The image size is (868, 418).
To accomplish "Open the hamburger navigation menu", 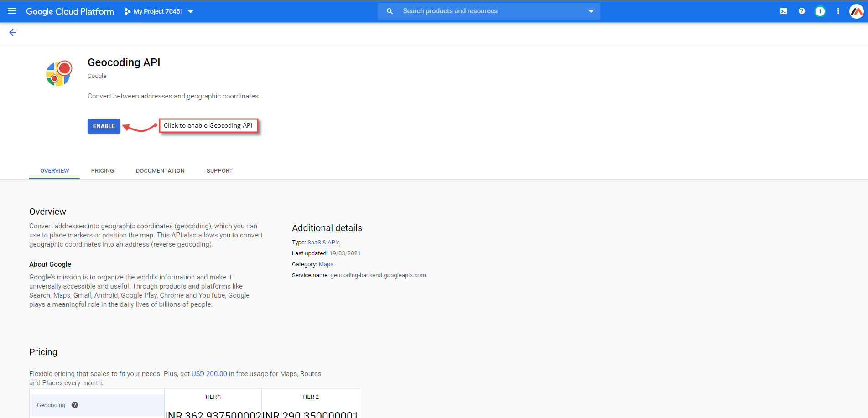I will click(12, 11).
